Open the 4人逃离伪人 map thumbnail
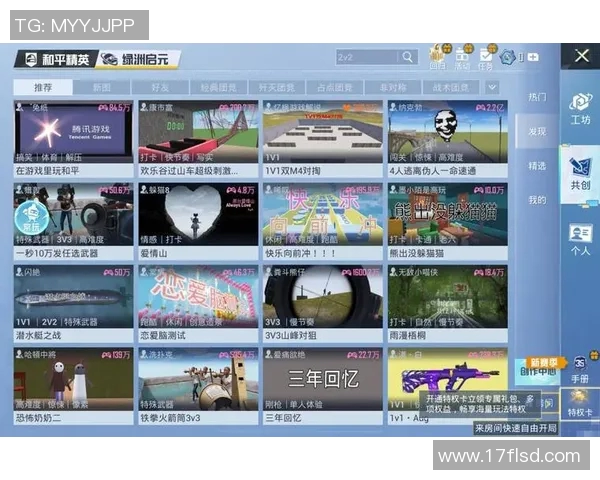This screenshot has width=600, height=480. (448, 132)
